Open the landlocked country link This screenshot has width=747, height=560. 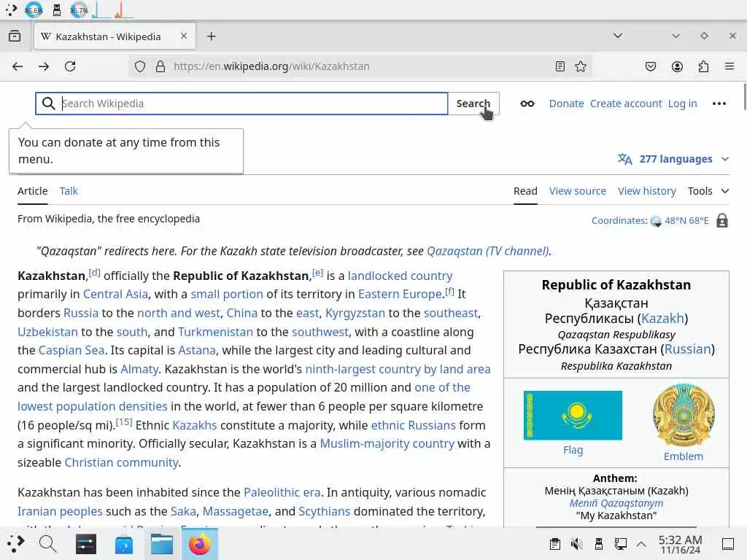(400, 276)
